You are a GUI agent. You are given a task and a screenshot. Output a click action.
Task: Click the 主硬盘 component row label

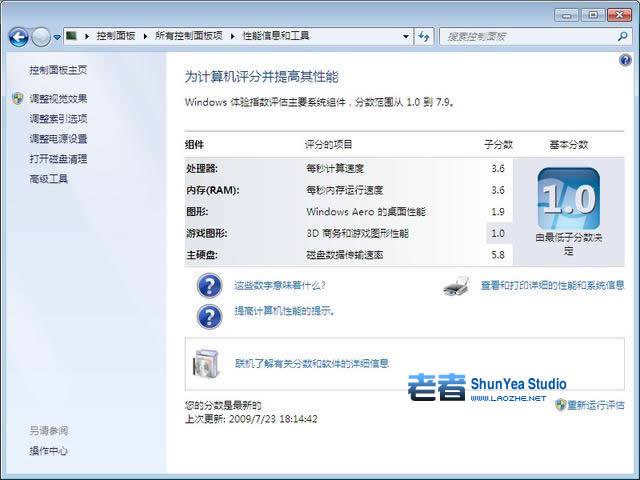[202, 255]
